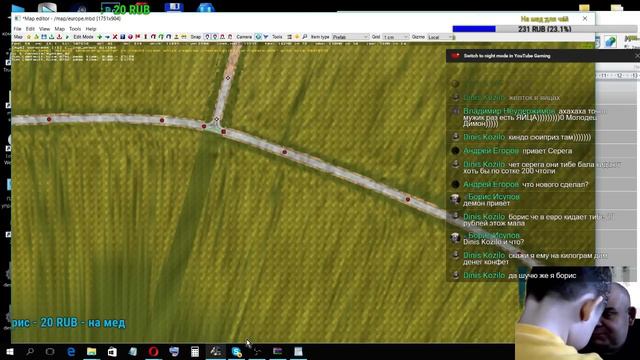The height and width of the screenshot is (360, 640).
Task: Open the Grid 1 cm dropdown
Action: 396,37
